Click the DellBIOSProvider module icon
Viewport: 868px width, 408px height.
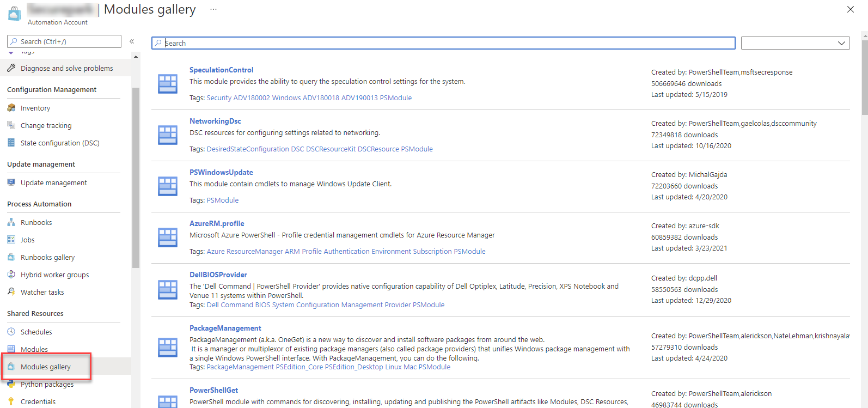point(168,290)
